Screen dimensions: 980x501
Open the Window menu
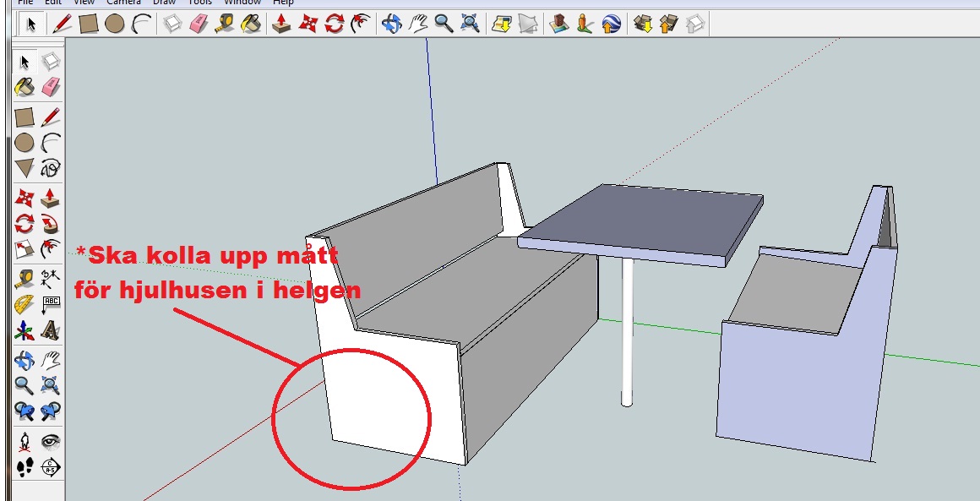(242, 3)
